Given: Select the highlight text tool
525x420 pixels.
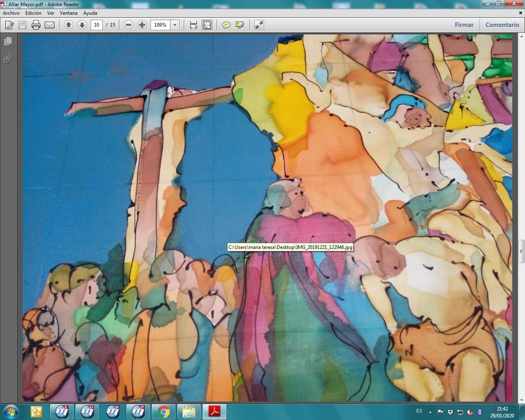Looking at the screenshot, I should [x=240, y=25].
